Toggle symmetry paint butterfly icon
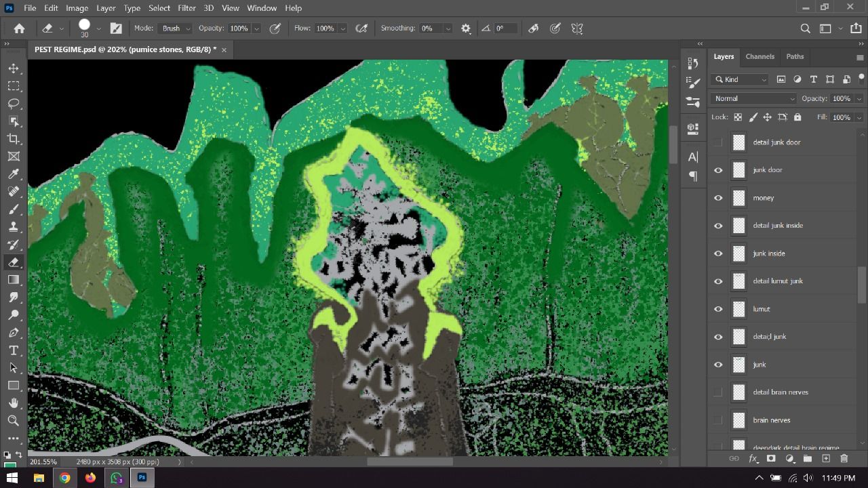Viewport: 868px width, 488px height. pos(577,28)
